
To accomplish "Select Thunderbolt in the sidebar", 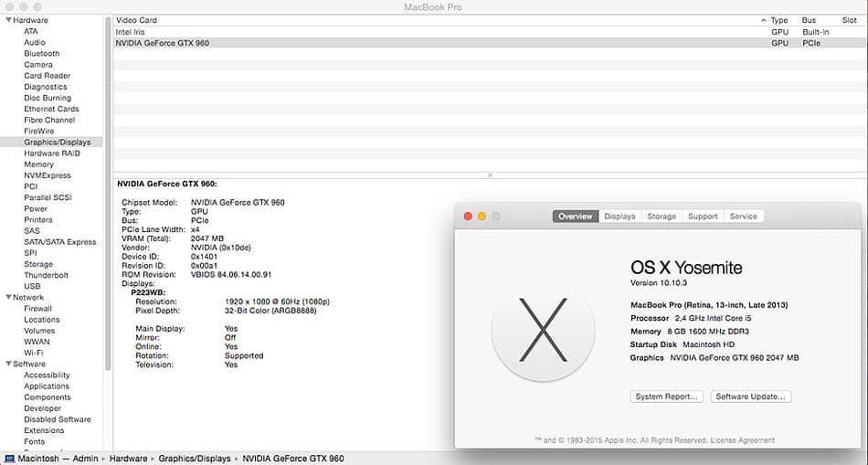I will point(46,275).
